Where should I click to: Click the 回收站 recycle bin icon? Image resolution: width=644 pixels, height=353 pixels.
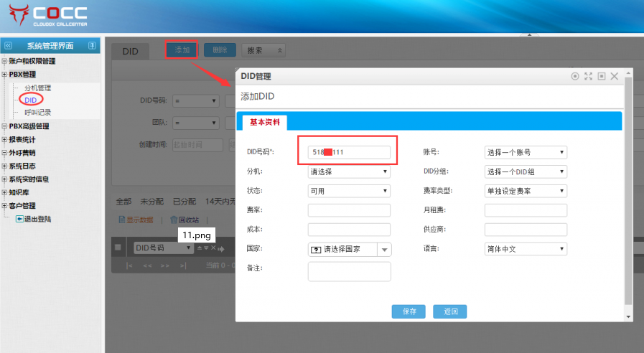[173, 220]
